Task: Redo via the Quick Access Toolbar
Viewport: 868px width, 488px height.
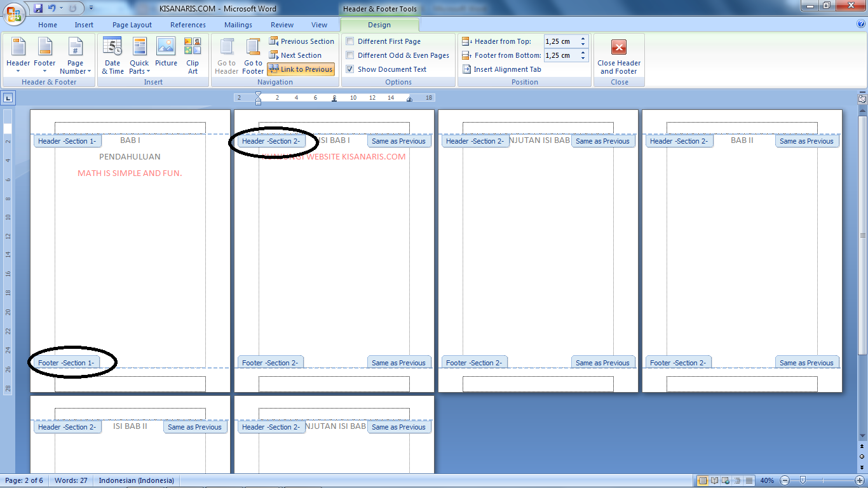Action: (x=72, y=8)
